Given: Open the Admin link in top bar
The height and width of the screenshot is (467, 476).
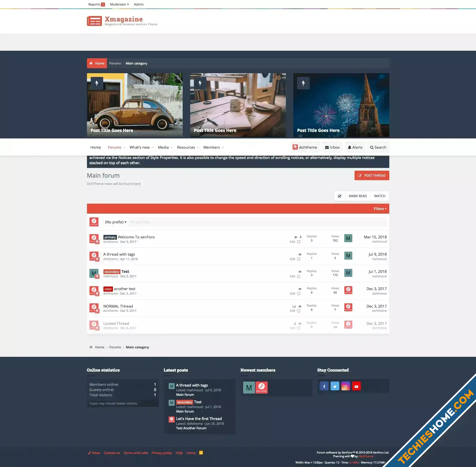Looking at the screenshot, I should point(139,4).
